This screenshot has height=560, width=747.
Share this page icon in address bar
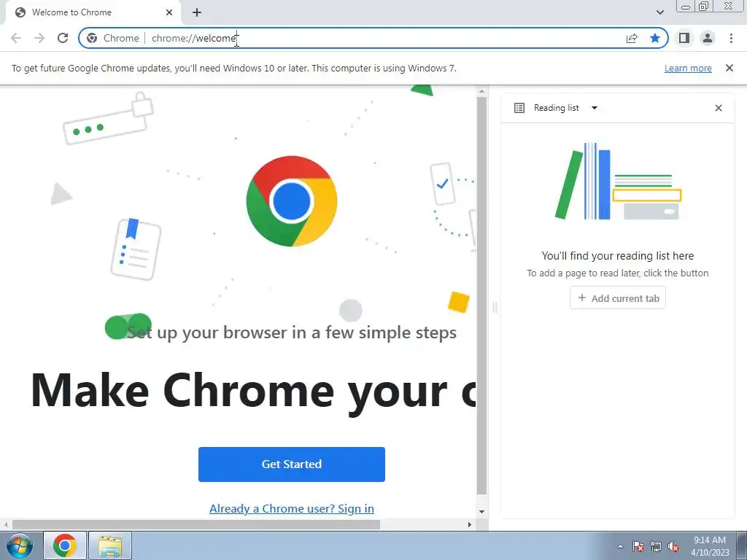coord(632,38)
